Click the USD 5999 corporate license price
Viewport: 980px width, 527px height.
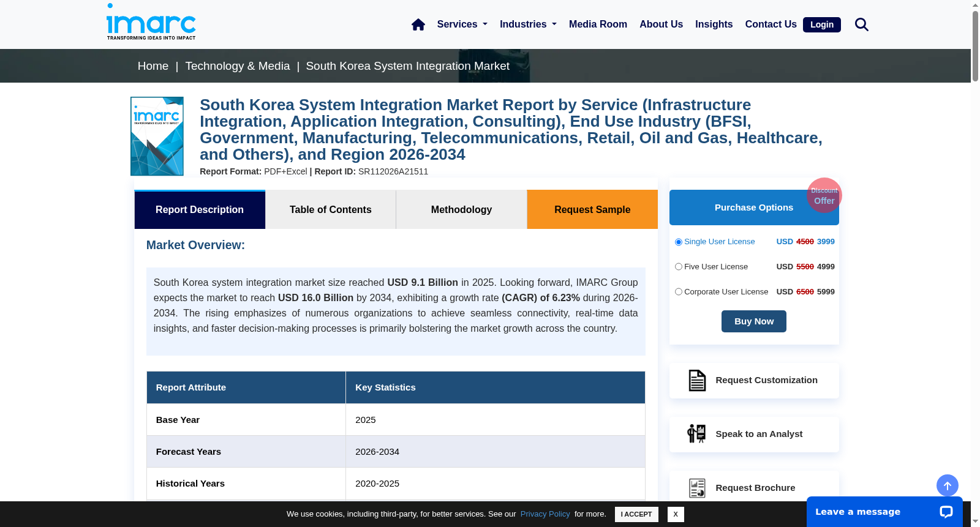(x=805, y=292)
